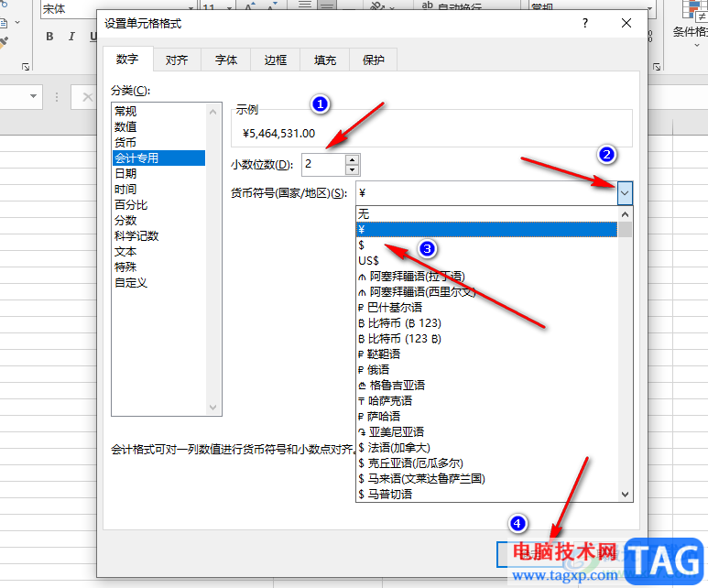Choose US$ currency symbol option
708x588 pixels.
click(486, 261)
